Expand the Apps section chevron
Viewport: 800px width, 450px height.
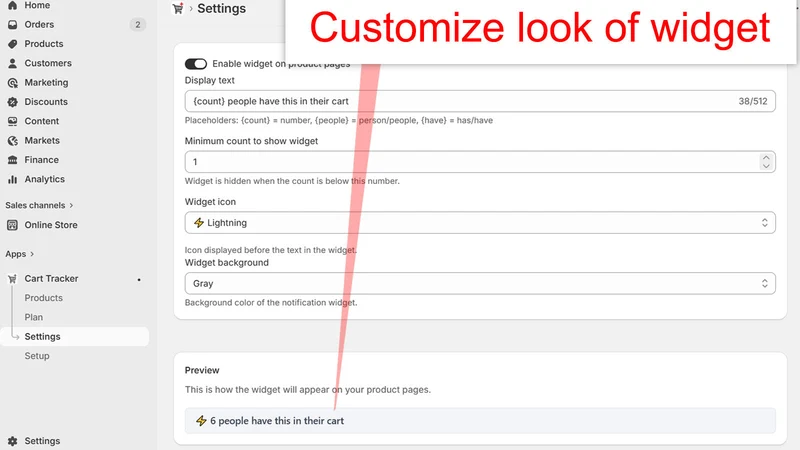tap(20, 254)
